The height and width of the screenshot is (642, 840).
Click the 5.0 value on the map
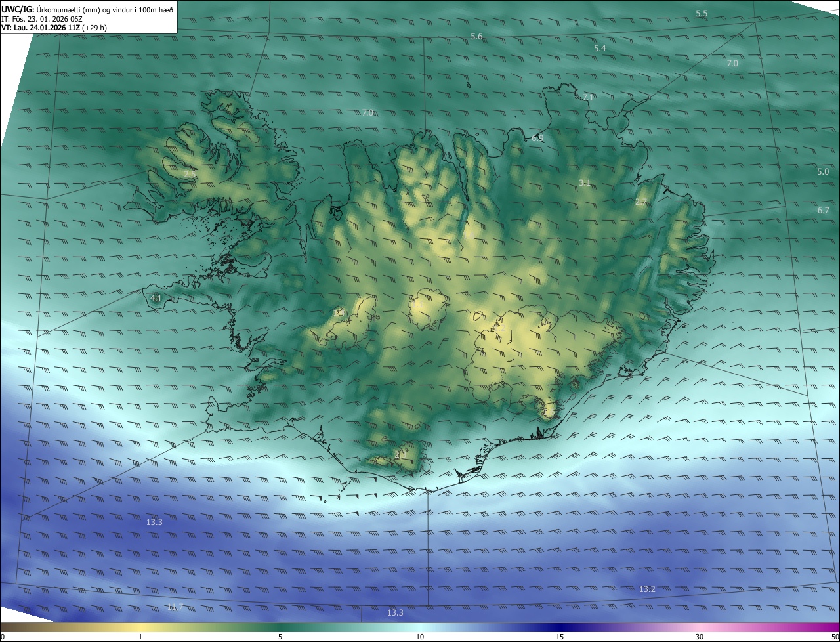coord(823,172)
